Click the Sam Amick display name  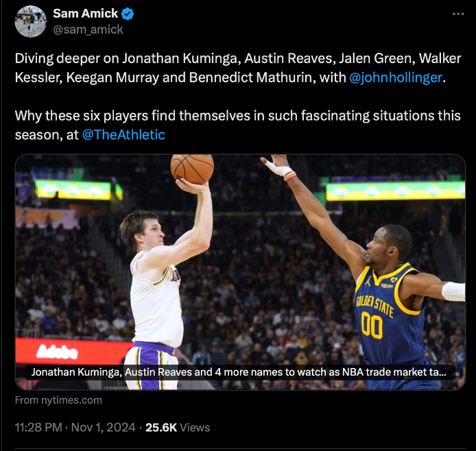click(x=85, y=14)
